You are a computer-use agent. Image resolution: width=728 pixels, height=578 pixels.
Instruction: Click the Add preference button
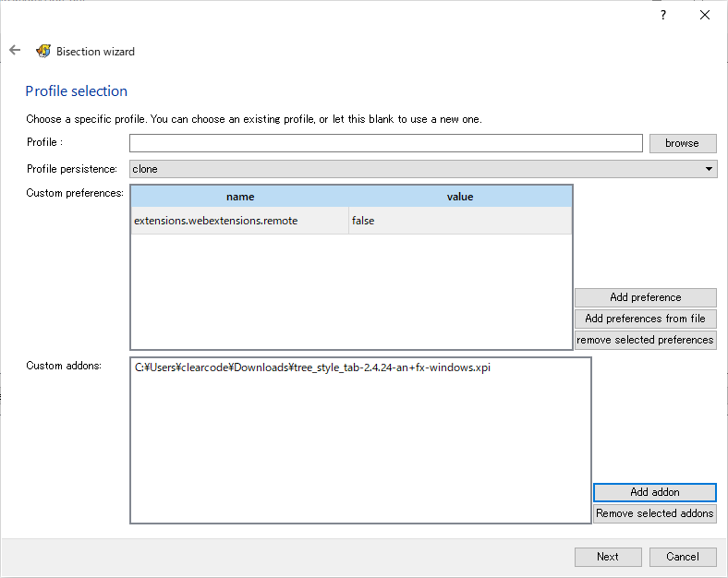pos(646,297)
